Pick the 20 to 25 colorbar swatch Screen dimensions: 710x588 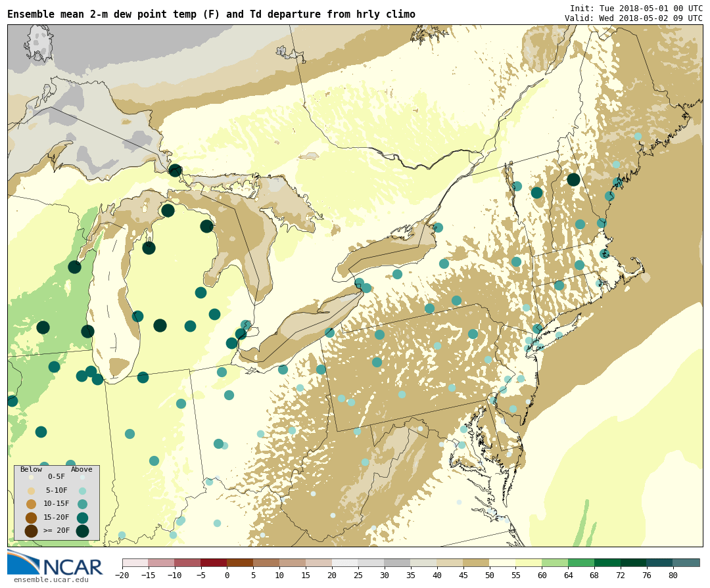[x=345, y=562]
